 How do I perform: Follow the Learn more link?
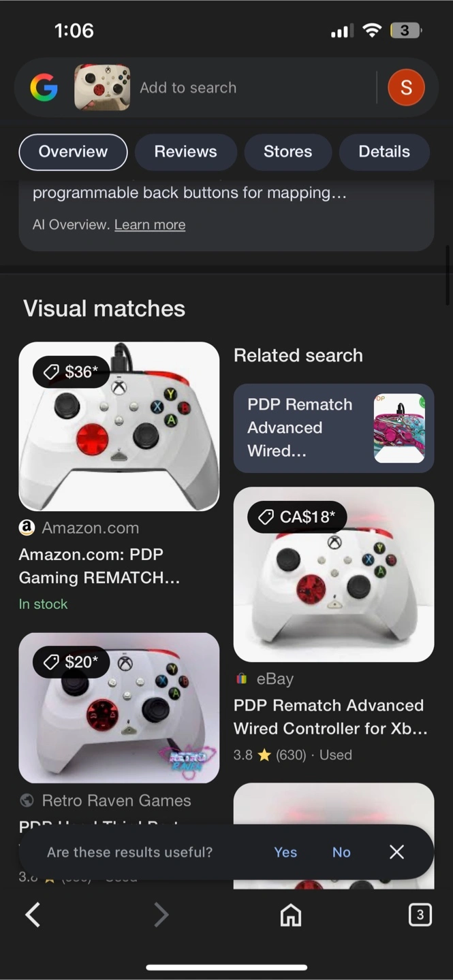150,225
